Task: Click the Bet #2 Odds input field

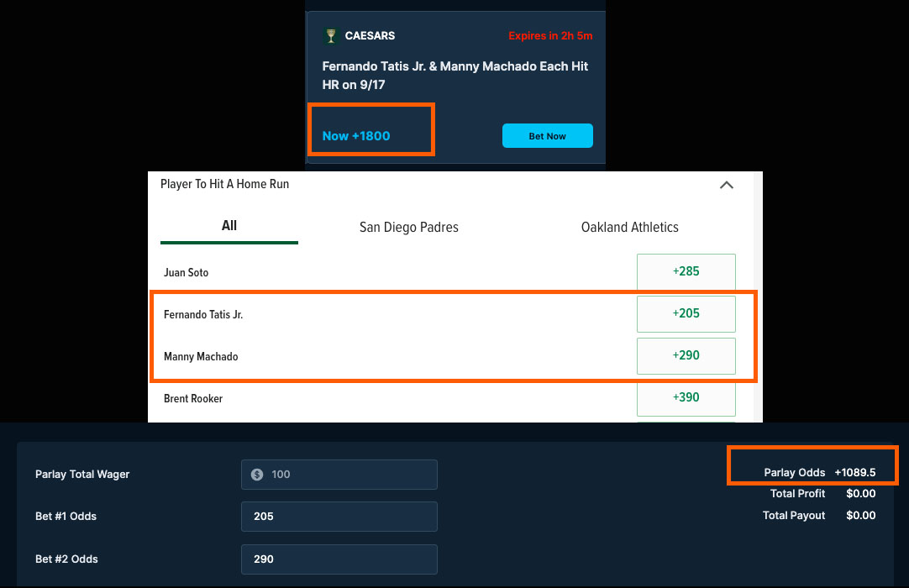Action: tap(339, 559)
